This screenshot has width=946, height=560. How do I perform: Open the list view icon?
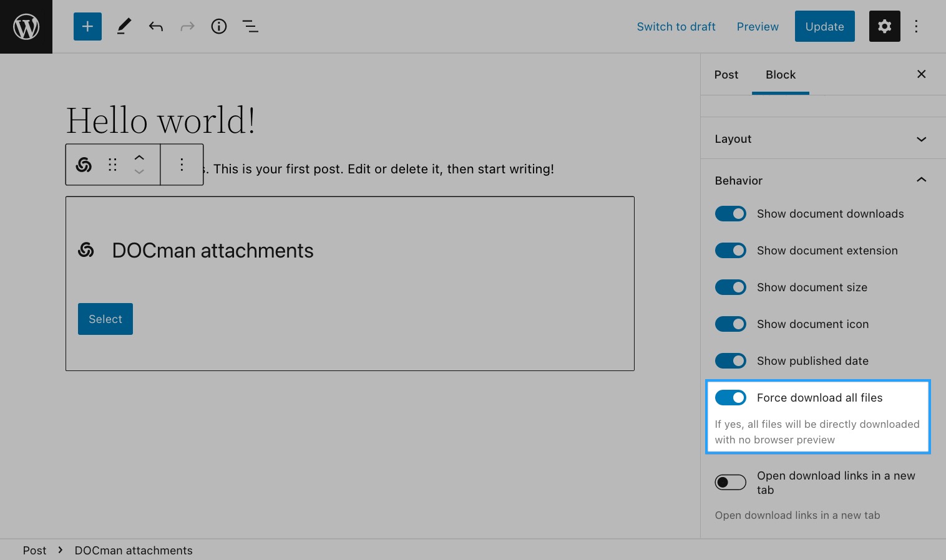pyautogui.click(x=250, y=26)
